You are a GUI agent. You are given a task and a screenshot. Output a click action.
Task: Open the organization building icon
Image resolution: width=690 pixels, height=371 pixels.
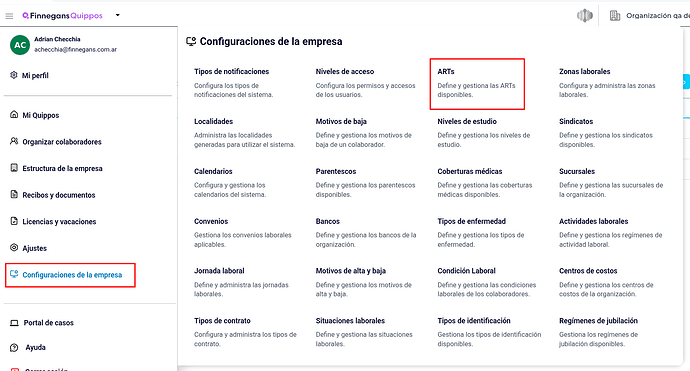tap(615, 16)
